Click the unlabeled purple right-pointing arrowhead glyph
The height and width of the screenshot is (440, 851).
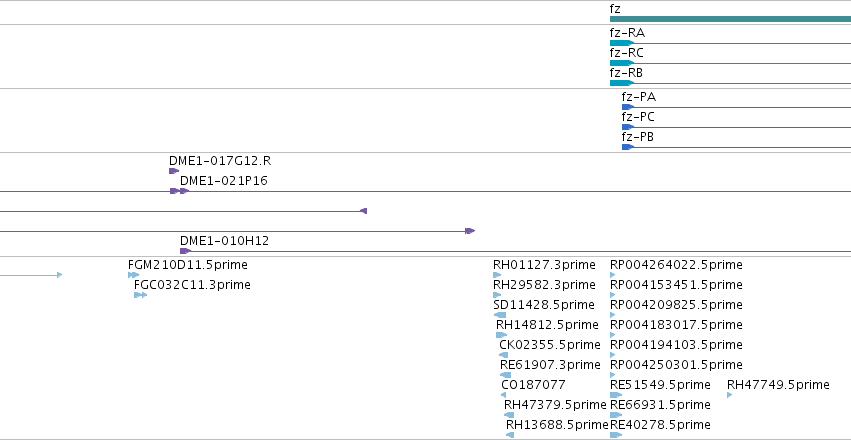(470, 231)
